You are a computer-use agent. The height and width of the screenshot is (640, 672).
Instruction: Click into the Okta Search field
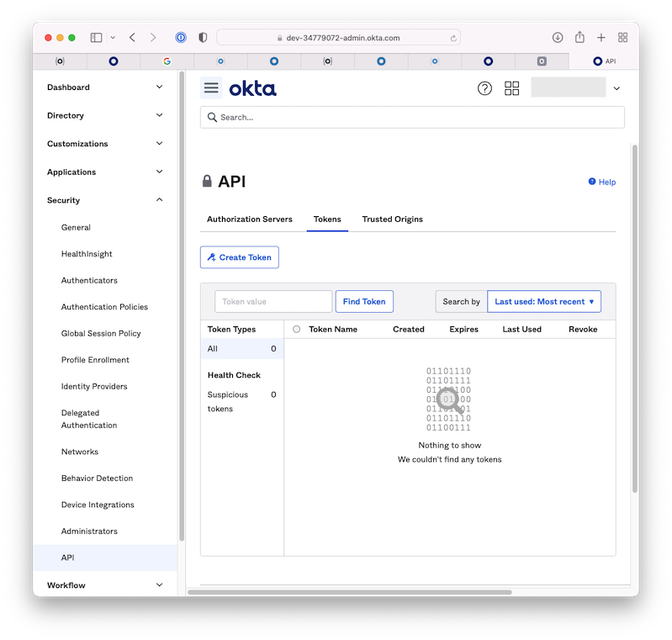click(412, 118)
